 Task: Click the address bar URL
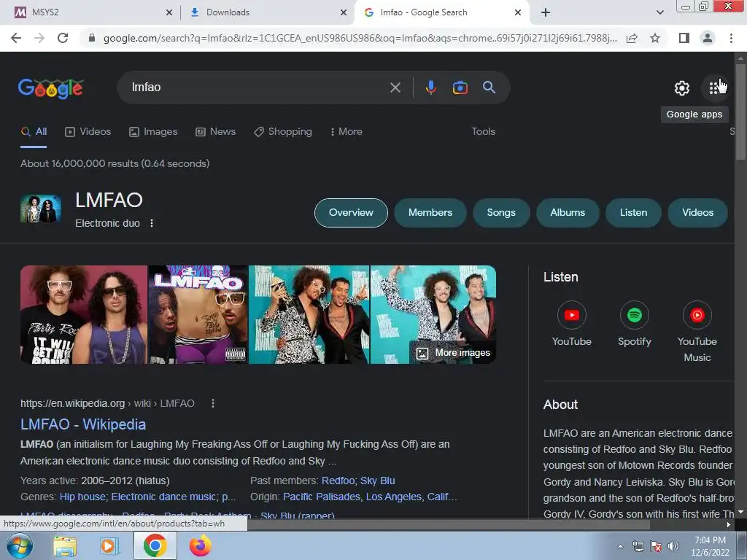(x=360, y=38)
